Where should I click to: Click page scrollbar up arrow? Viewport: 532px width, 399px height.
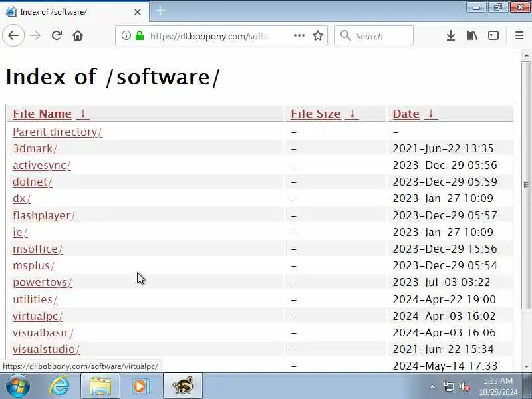(x=526, y=55)
